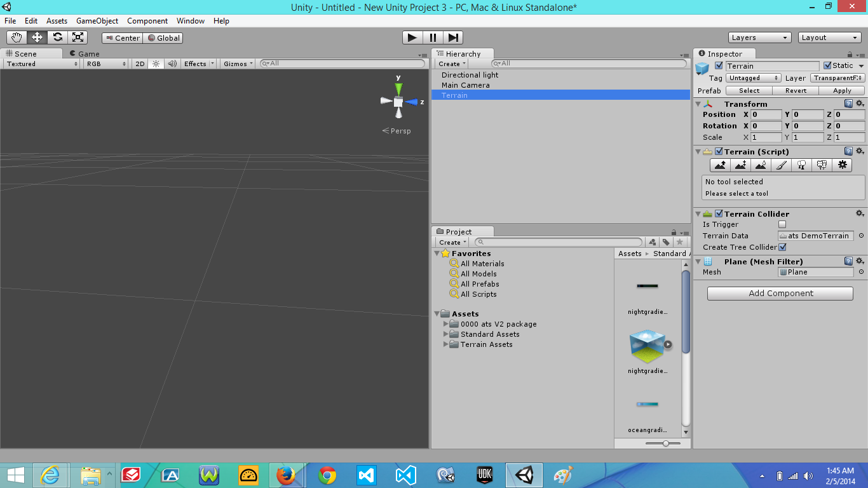
Task: Open the GameObject menu
Action: (x=97, y=21)
